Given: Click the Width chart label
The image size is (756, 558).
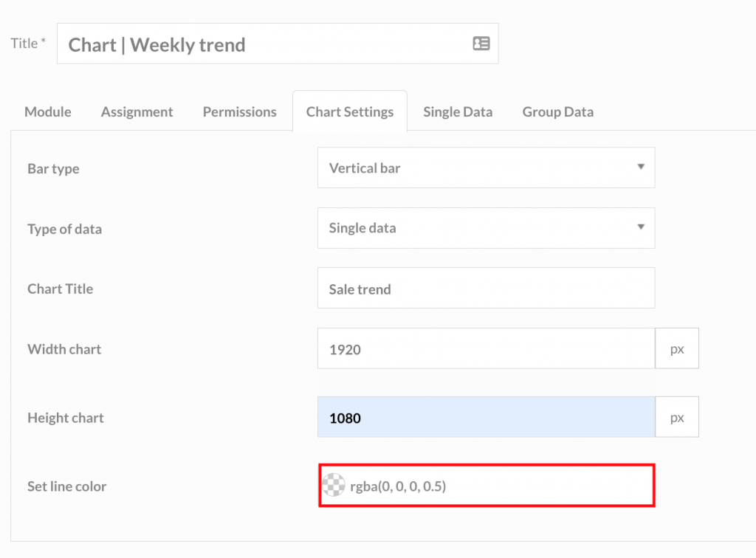Looking at the screenshot, I should [x=64, y=349].
